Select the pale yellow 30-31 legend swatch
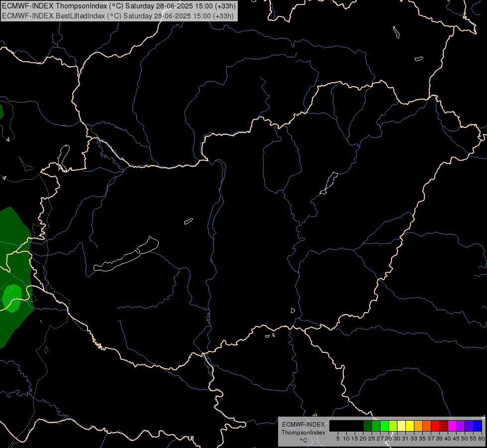 [x=401, y=426]
